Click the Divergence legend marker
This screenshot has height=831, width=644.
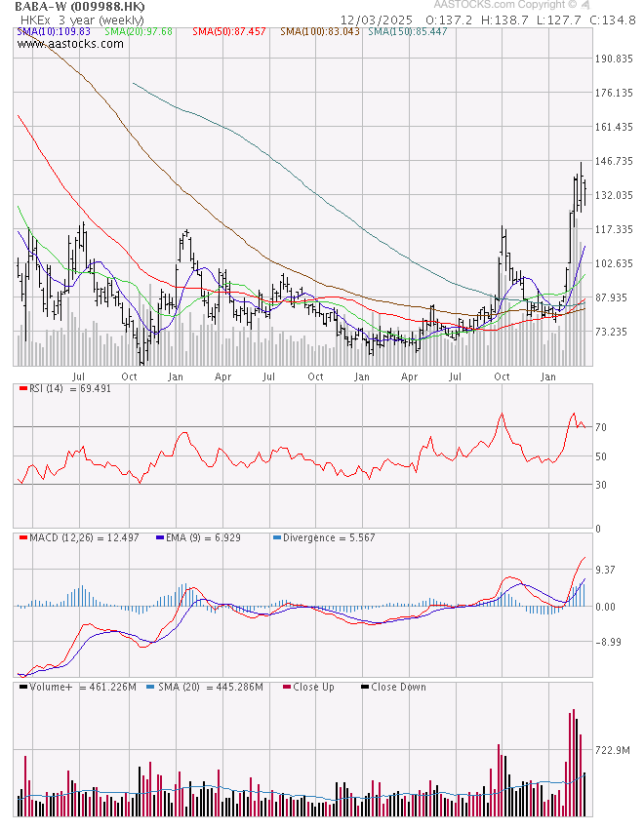[x=277, y=537]
